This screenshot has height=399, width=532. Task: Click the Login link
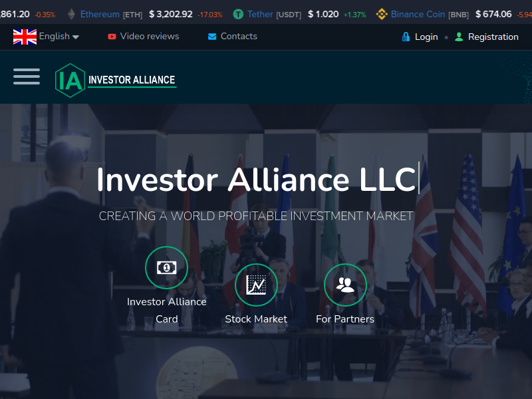(x=426, y=37)
